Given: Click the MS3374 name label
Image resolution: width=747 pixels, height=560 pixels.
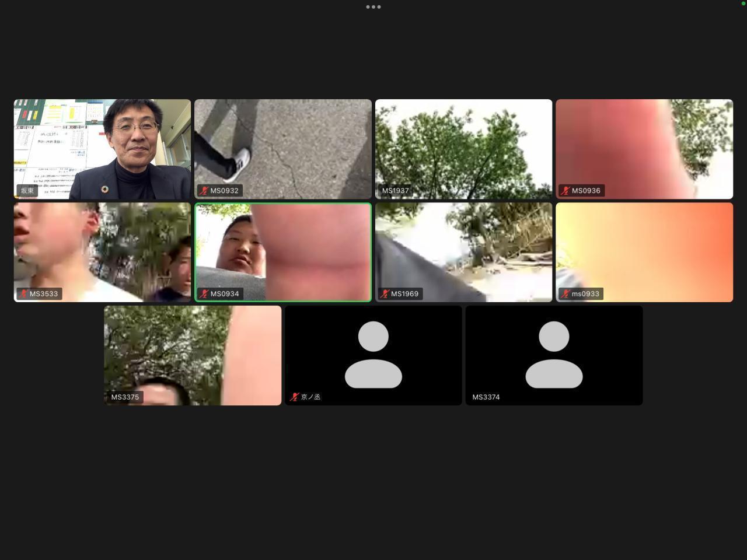Looking at the screenshot, I should coord(486,397).
